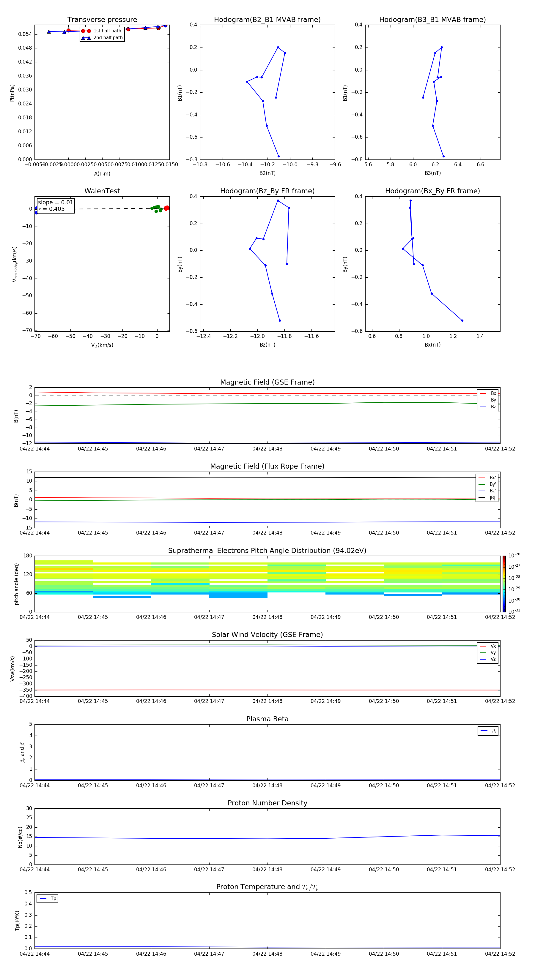The height and width of the screenshot is (980, 535).
Task: Click the 'A(T·m)' x-axis label
Action: click(x=102, y=173)
